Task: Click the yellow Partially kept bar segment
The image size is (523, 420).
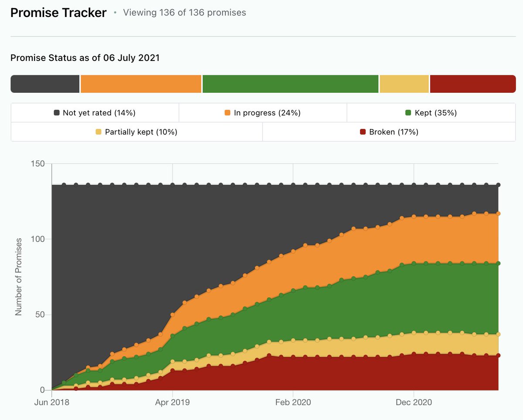Action: point(404,84)
